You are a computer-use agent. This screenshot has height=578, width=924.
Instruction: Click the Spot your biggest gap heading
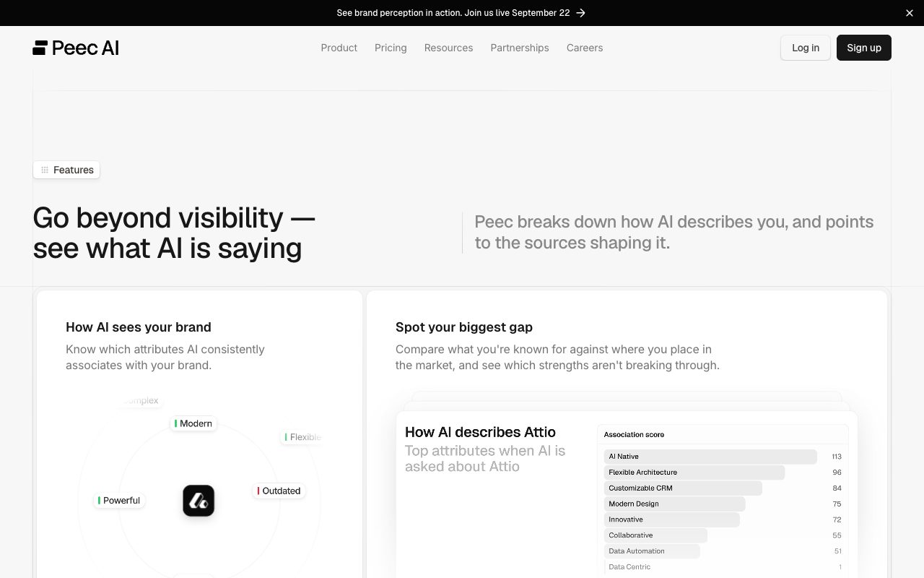(464, 327)
